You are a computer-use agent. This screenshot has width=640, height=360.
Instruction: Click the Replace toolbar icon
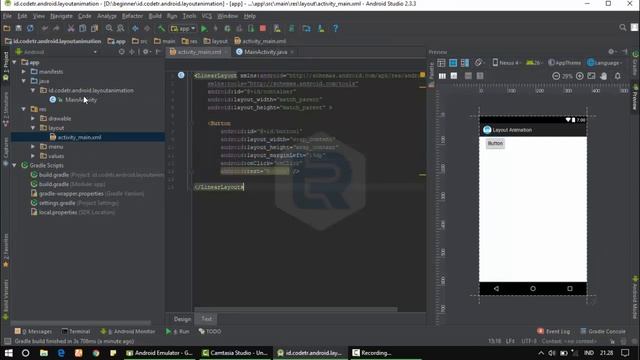pyautogui.click(x=121, y=28)
